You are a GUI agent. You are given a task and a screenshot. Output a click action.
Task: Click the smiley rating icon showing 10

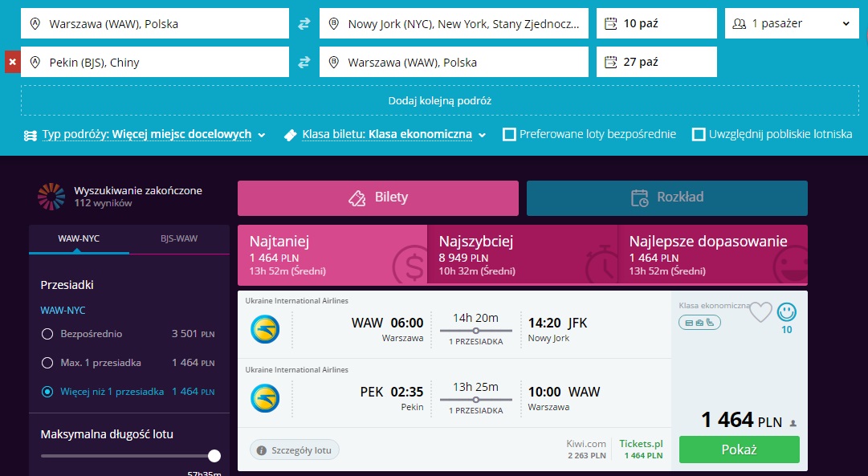[787, 312]
